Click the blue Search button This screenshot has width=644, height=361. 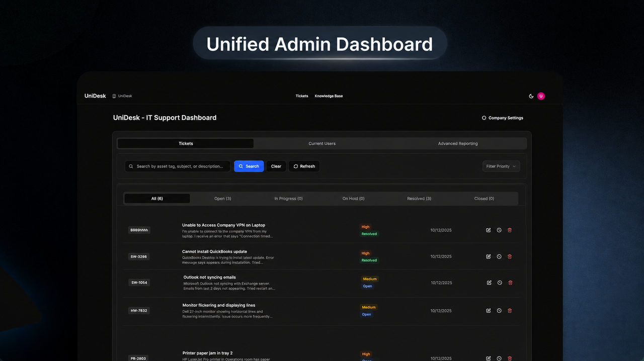point(249,166)
